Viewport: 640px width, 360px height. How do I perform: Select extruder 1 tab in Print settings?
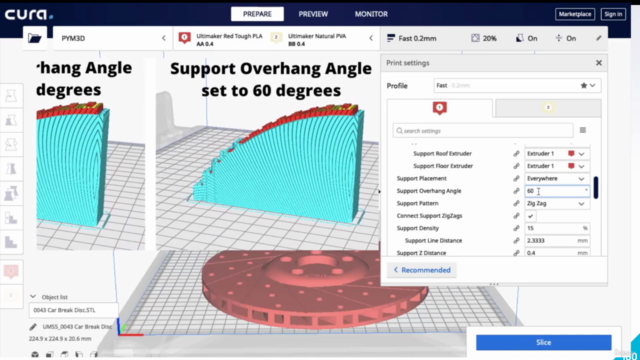coord(440,108)
